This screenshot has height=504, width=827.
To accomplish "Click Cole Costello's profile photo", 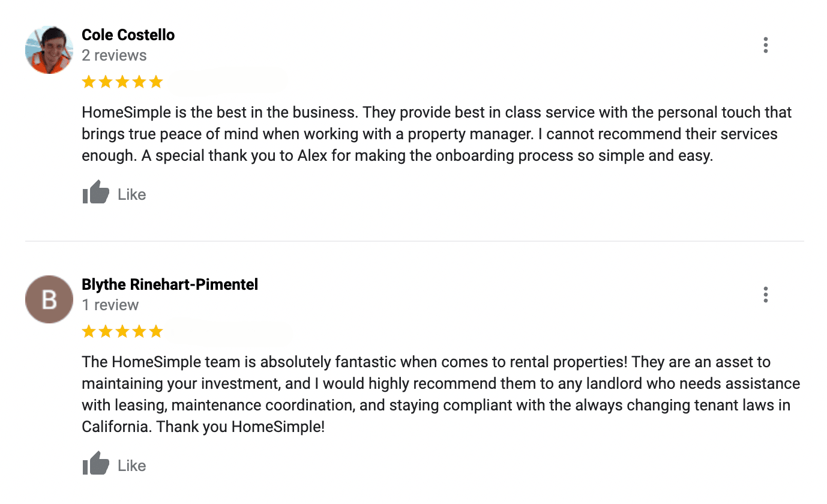I will 49,50.
